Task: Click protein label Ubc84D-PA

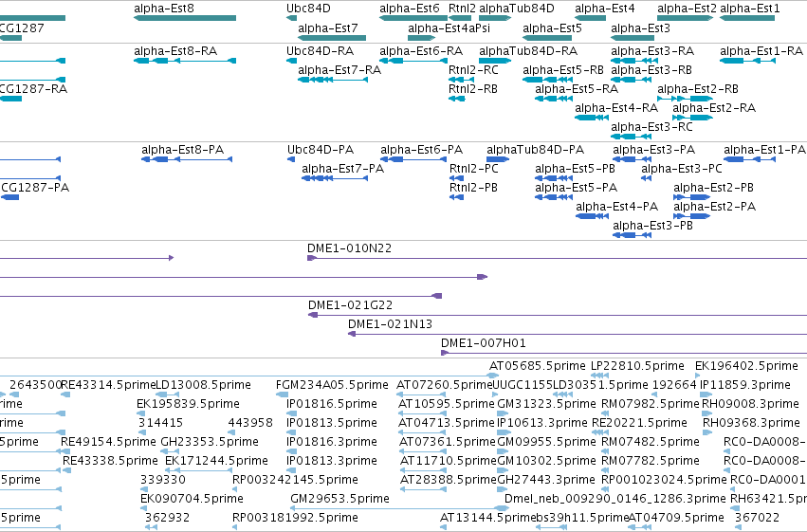Action: click(321, 150)
